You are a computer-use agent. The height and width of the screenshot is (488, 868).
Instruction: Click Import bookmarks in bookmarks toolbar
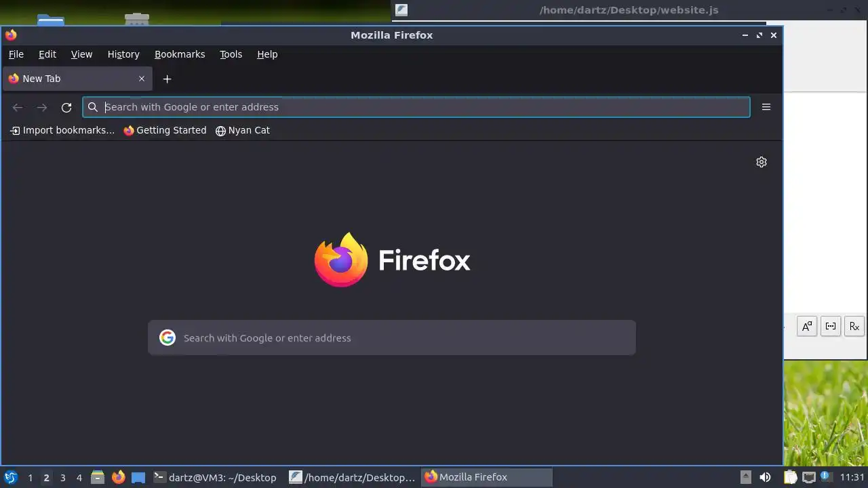click(x=62, y=130)
